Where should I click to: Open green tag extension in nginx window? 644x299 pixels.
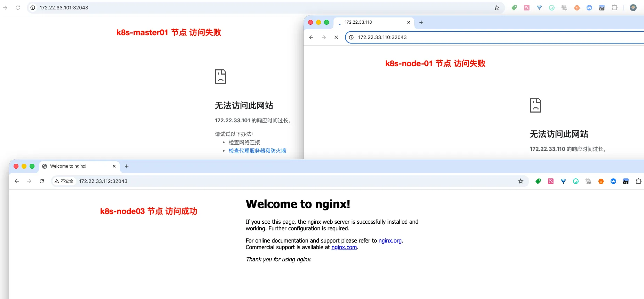point(538,181)
